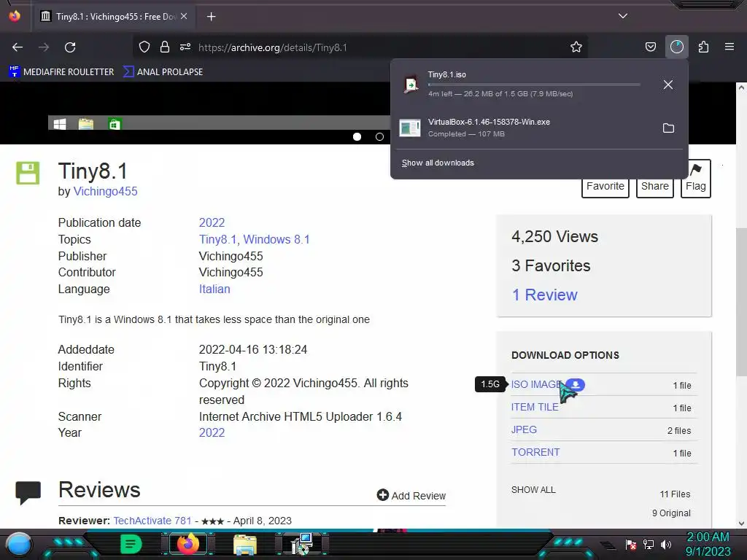Open the extensions puzzle icon

tap(703, 47)
